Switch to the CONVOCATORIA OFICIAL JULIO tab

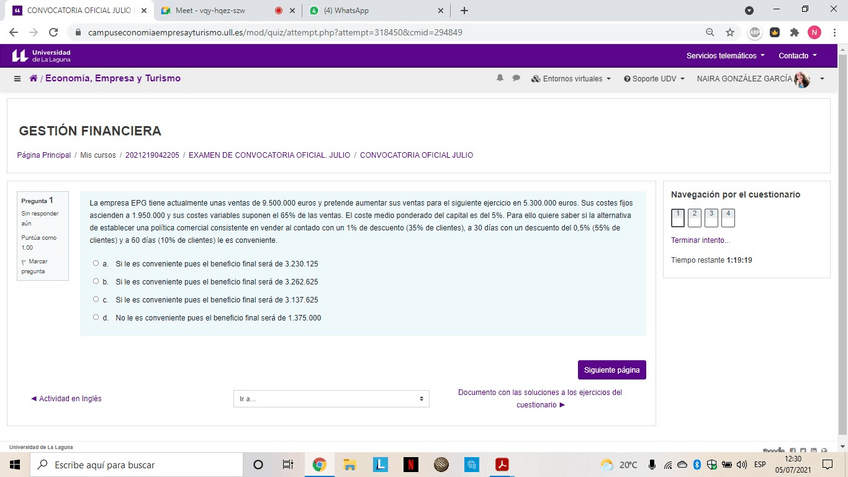[80, 10]
